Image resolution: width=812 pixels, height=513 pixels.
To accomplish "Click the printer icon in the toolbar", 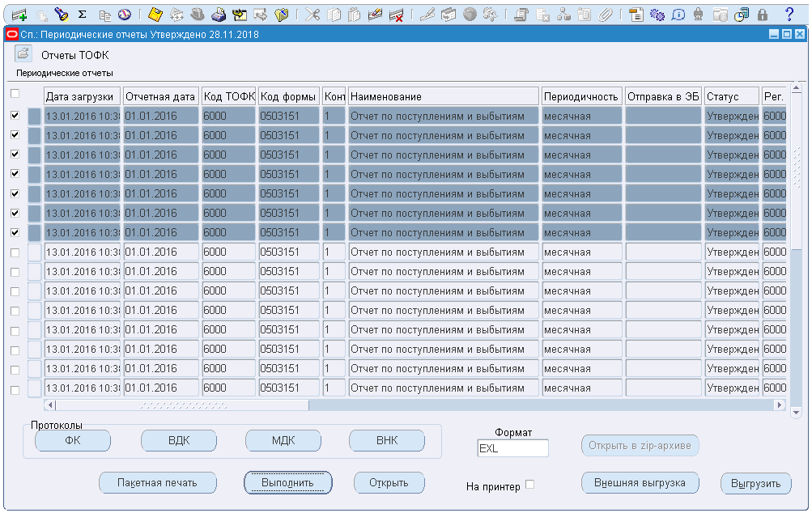I will click(x=218, y=14).
